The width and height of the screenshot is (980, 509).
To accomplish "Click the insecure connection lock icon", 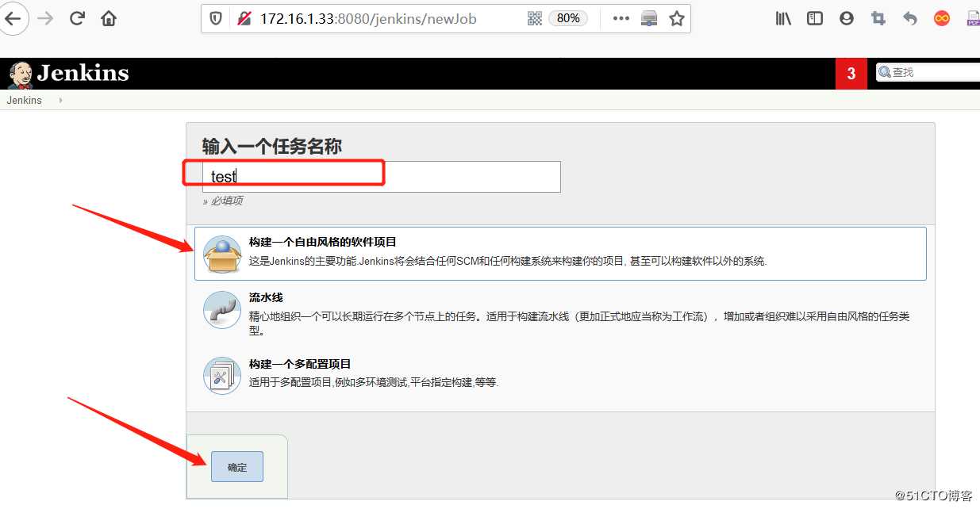I will click(x=244, y=18).
